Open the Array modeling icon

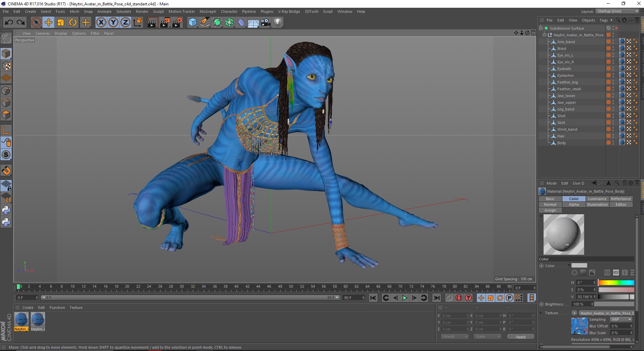click(x=229, y=23)
